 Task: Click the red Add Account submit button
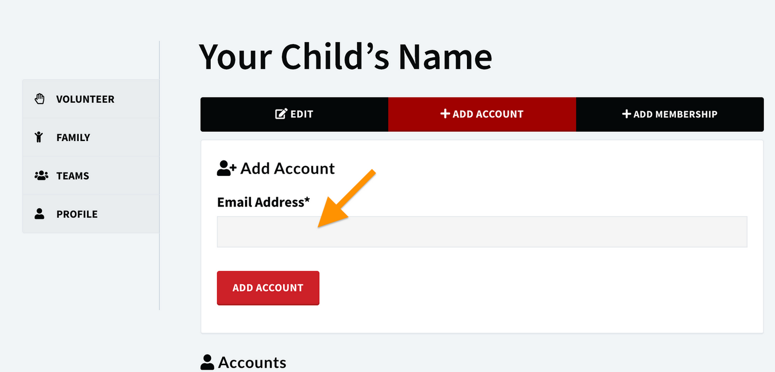pyautogui.click(x=268, y=288)
